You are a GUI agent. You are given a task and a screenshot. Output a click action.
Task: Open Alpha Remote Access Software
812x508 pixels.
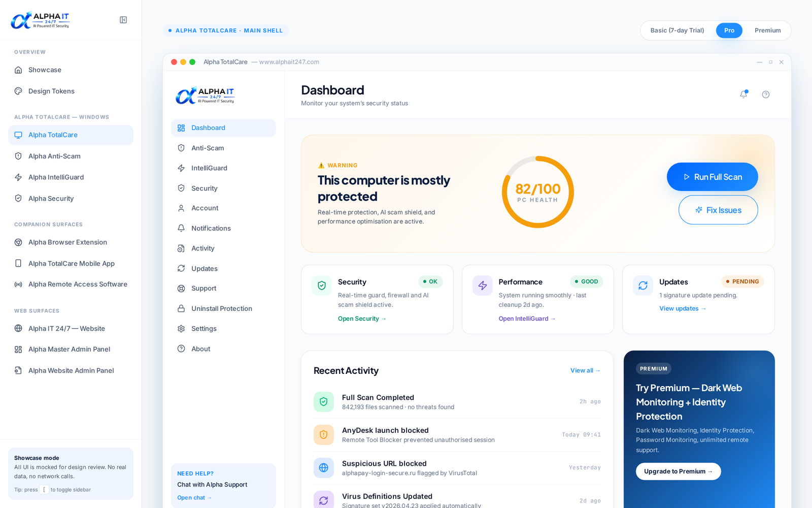pyautogui.click(x=71, y=284)
